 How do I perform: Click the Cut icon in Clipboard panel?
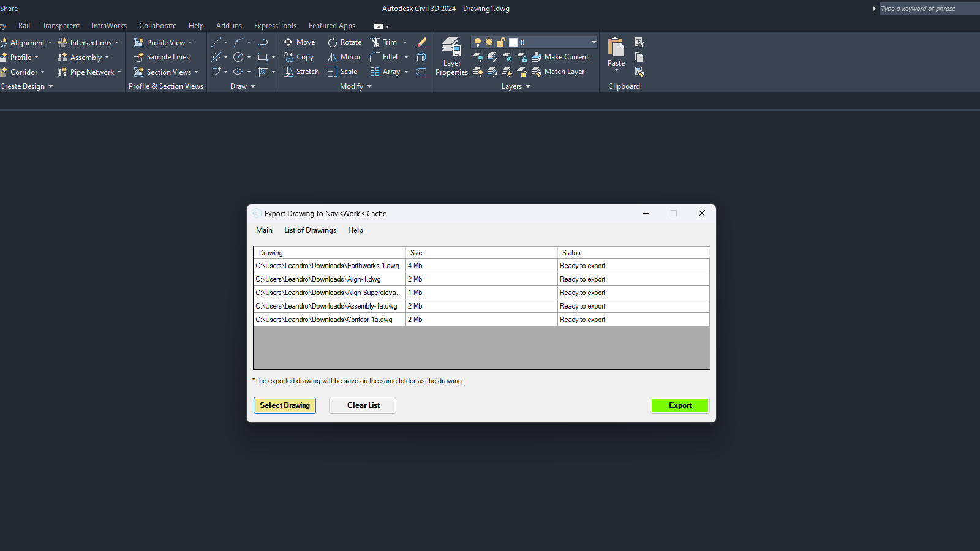[x=639, y=42]
